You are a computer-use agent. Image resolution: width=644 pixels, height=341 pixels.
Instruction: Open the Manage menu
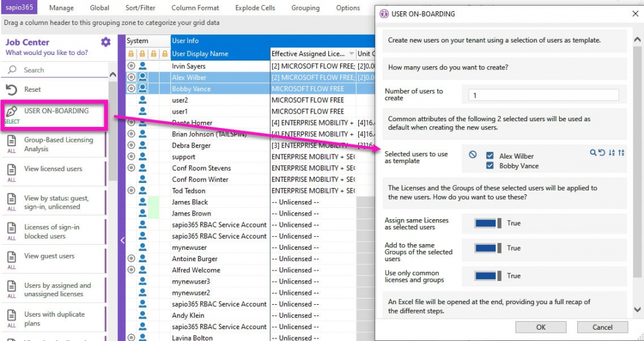point(61,7)
